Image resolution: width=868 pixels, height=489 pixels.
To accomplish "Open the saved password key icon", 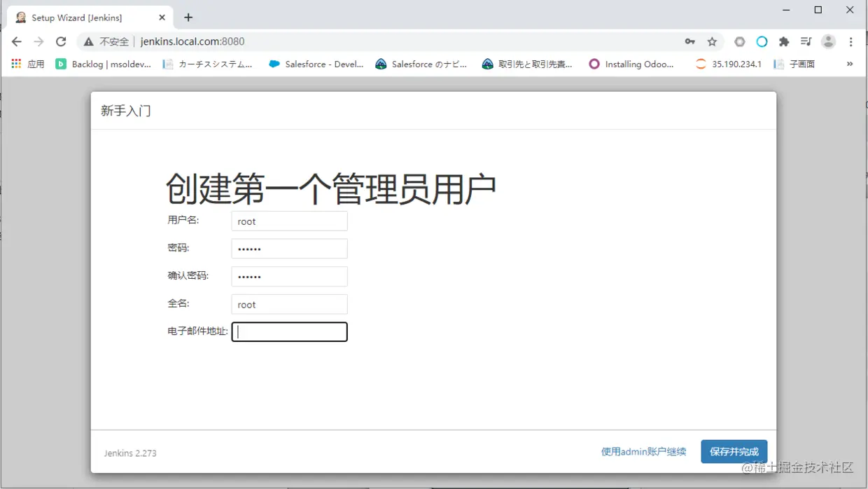I will (x=690, y=42).
